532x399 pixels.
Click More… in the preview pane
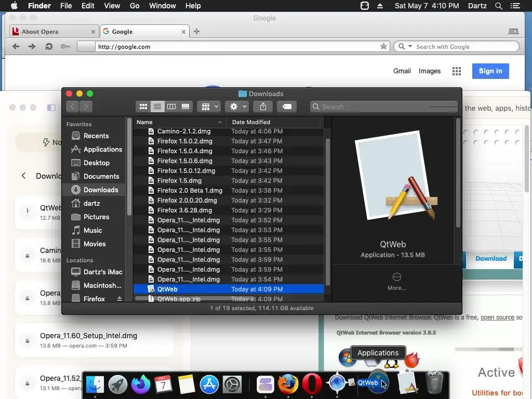[x=396, y=282]
